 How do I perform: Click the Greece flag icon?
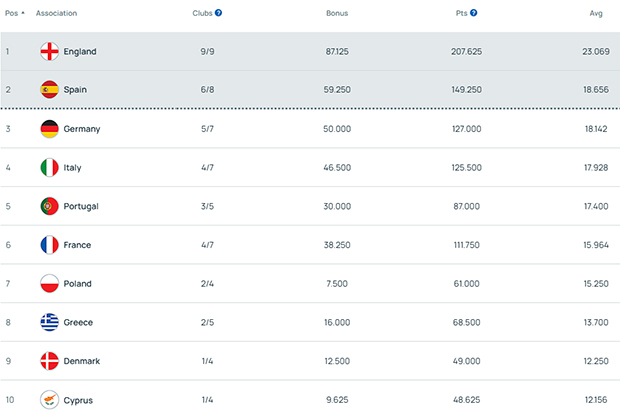point(49,322)
